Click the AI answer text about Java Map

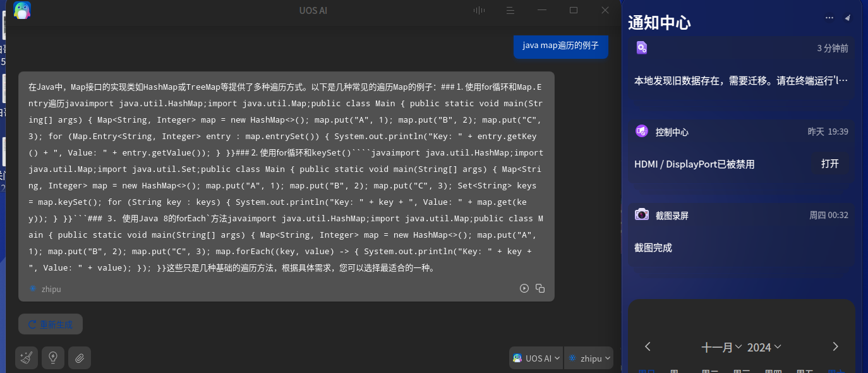pos(286,177)
